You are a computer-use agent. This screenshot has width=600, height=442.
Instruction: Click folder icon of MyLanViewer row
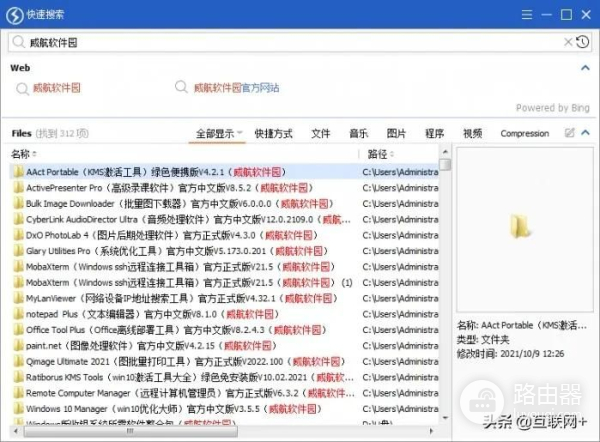point(18,298)
